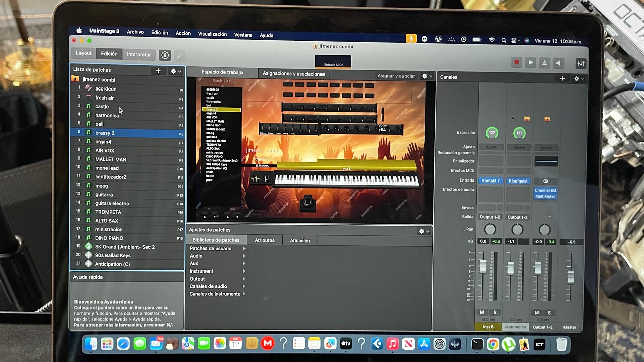Image resolution: width=644 pixels, height=362 pixels.
Task: Open the Channel EQ audio effect
Action: click(545, 190)
